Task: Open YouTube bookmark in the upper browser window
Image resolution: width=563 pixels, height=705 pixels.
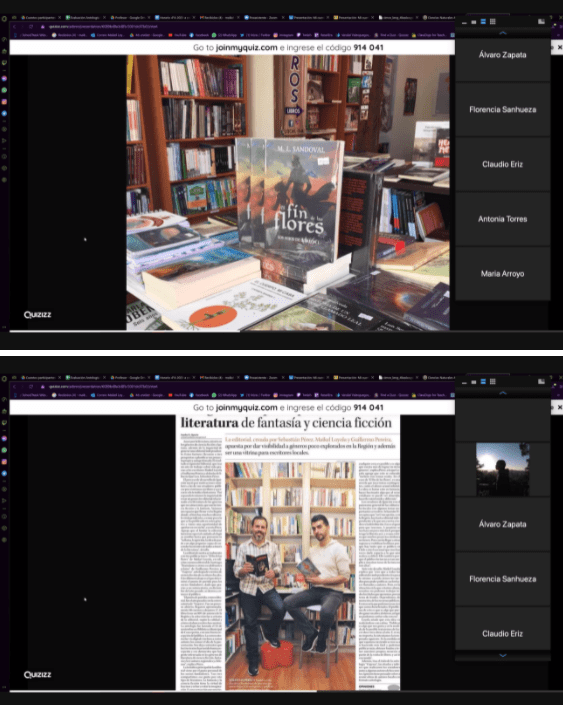Action: [x=177, y=35]
